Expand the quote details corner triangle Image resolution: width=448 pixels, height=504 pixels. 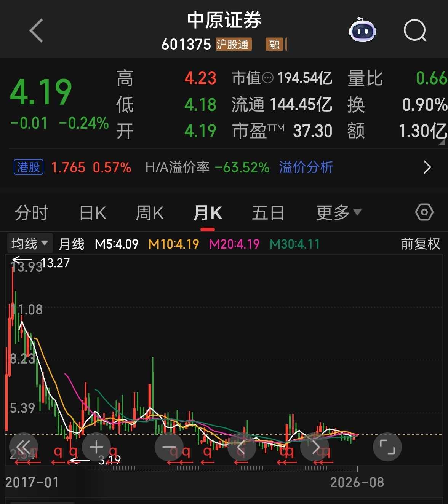coord(442,142)
